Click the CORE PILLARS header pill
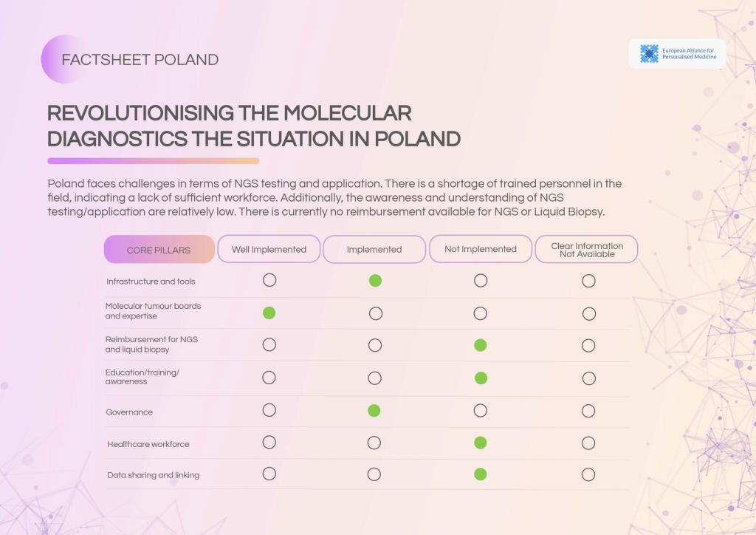This screenshot has height=535, width=756. [159, 250]
